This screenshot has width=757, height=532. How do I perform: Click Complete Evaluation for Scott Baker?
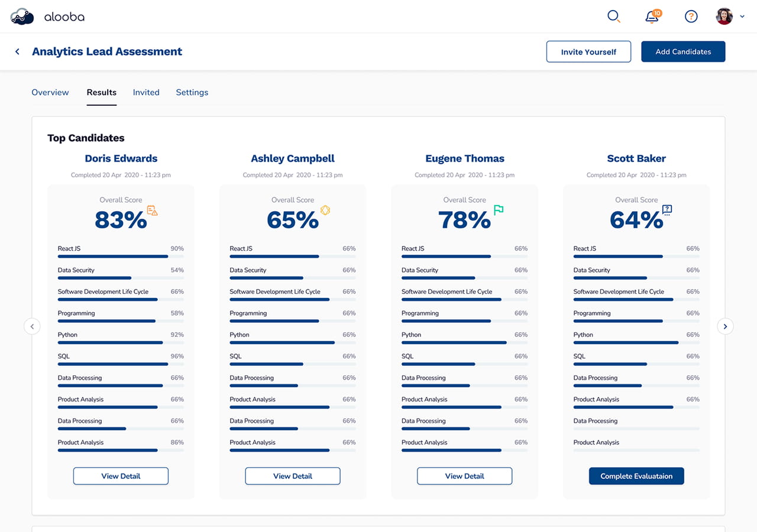pyautogui.click(x=636, y=476)
